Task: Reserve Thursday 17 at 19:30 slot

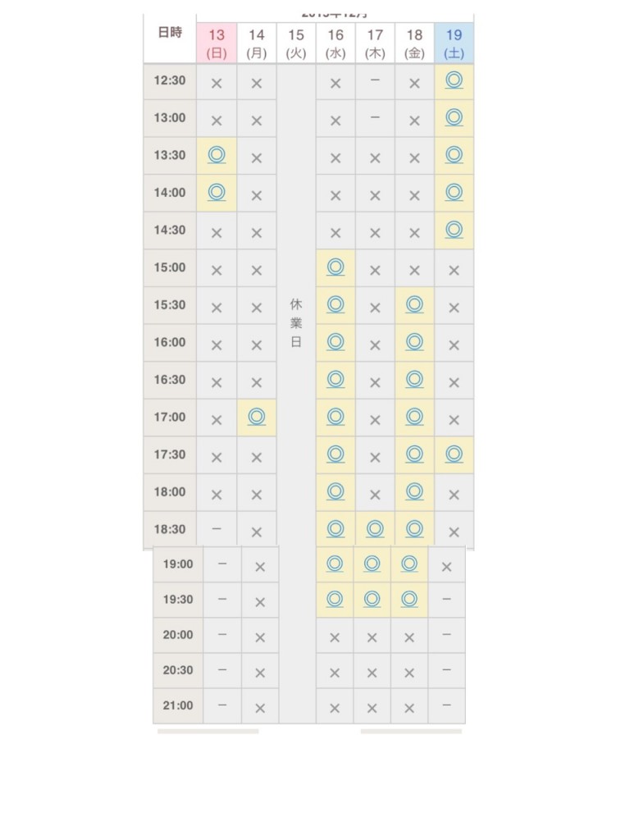Action: (372, 599)
